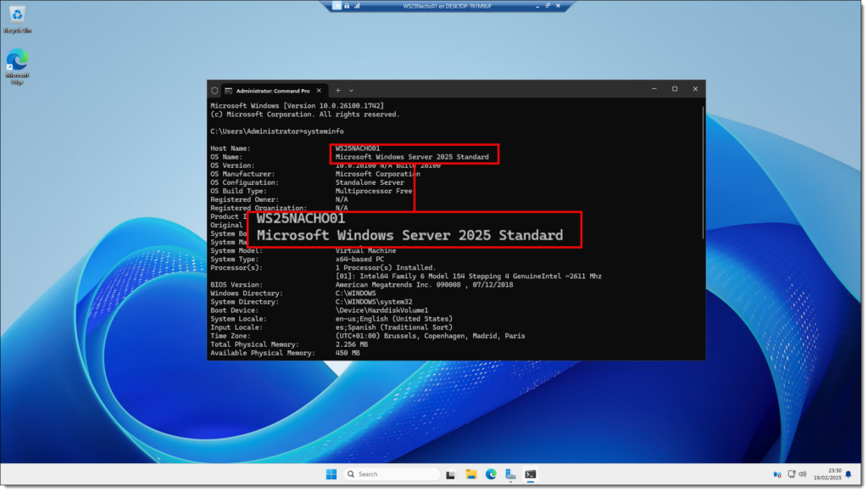Viewport: 868px width, 492px height.
Task: Minimize the Terminal window
Action: (656, 89)
